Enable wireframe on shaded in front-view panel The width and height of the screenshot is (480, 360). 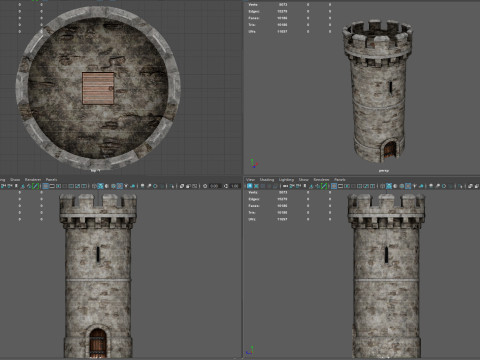click(113, 186)
